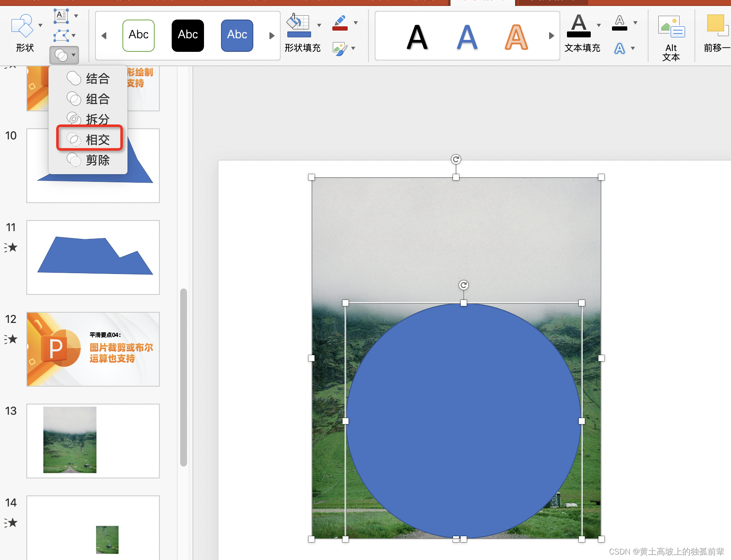Choose 相交 intersect menu option

click(x=88, y=139)
